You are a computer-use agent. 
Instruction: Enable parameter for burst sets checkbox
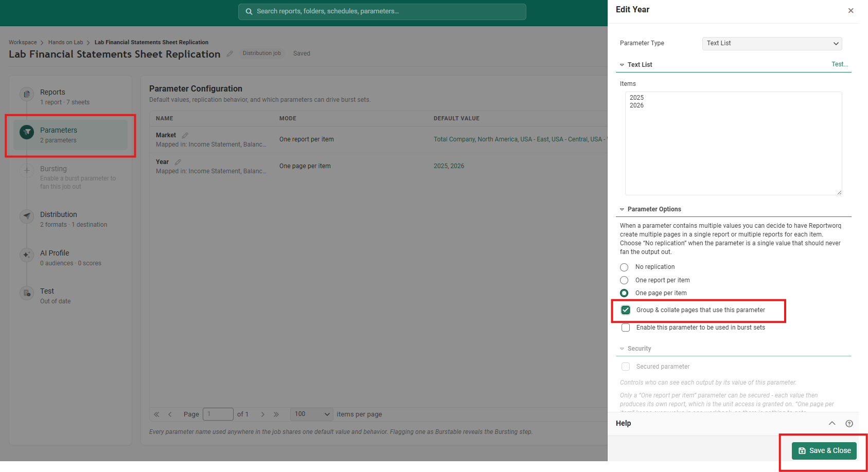[626, 328]
